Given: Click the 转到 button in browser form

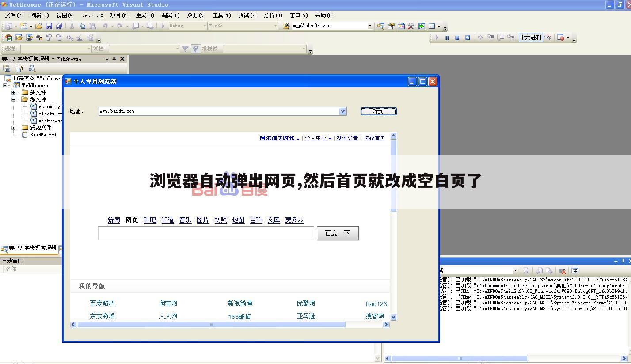Looking at the screenshot, I should (x=378, y=111).
